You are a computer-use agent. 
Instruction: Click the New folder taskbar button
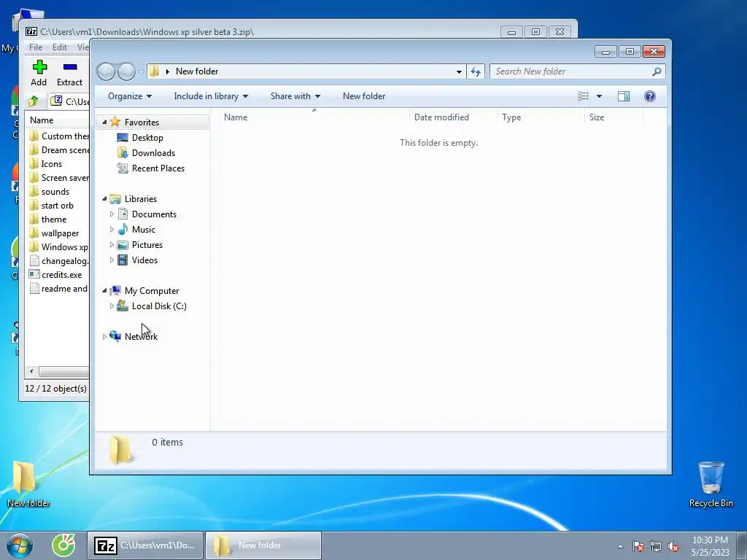(263, 545)
